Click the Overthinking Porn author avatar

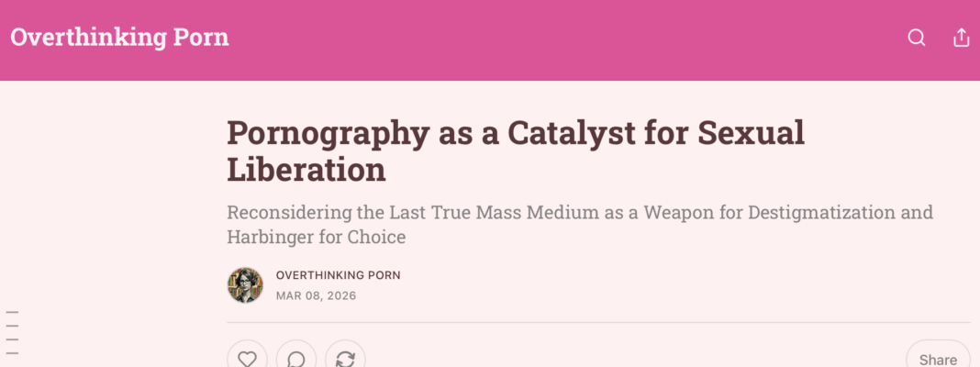click(245, 285)
